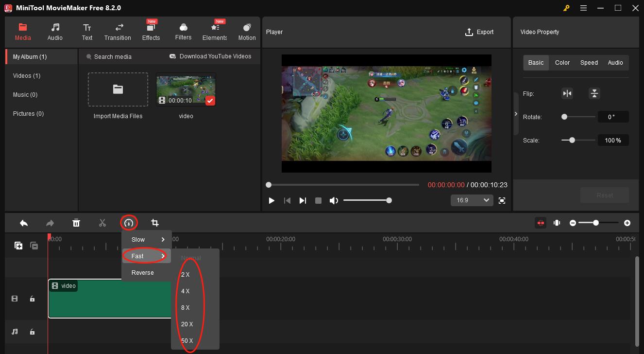The width and height of the screenshot is (644, 354).
Task: Mute the player volume
Action: (x=334, y=200)
